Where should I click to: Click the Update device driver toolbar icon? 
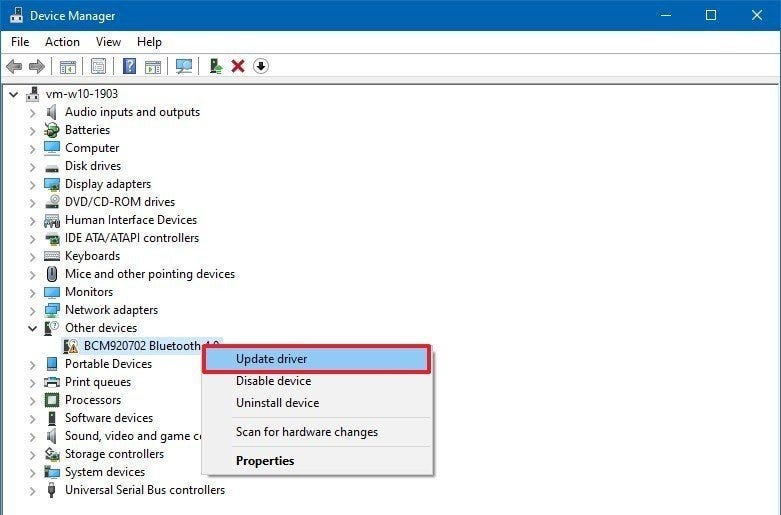216,66
